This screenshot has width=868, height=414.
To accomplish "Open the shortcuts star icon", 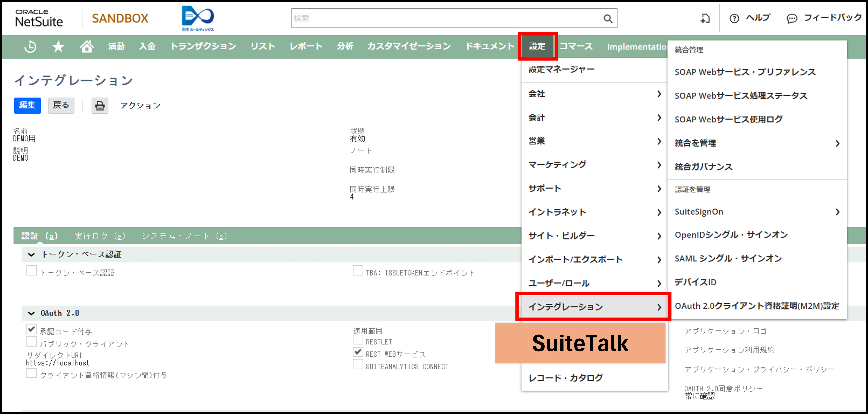I will [58, 47].
